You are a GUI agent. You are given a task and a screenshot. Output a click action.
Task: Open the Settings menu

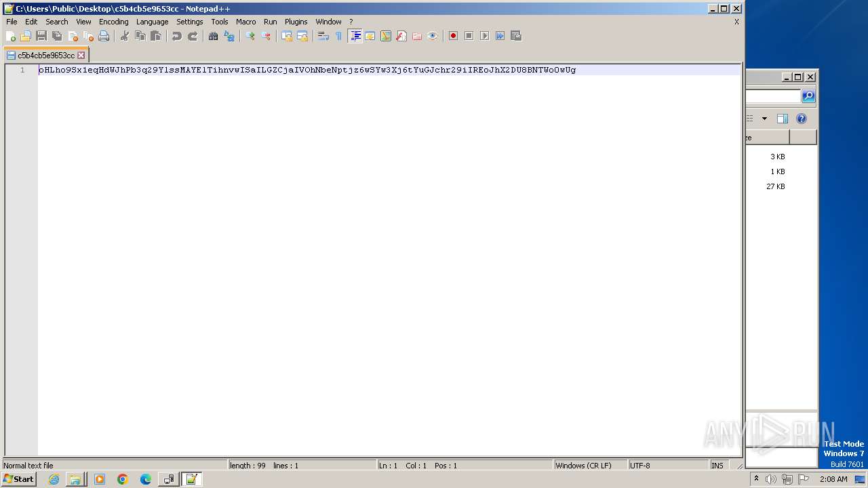[189, 22]
